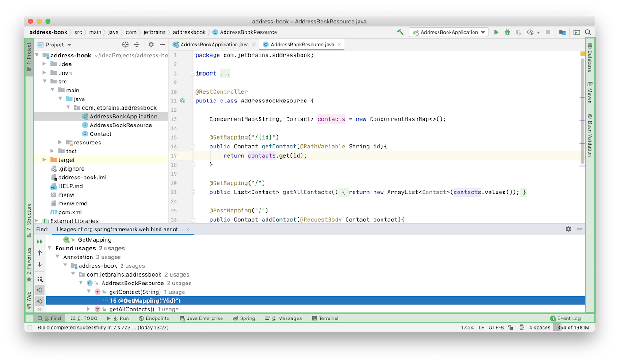Open Project panel gear options

[151, 45]
